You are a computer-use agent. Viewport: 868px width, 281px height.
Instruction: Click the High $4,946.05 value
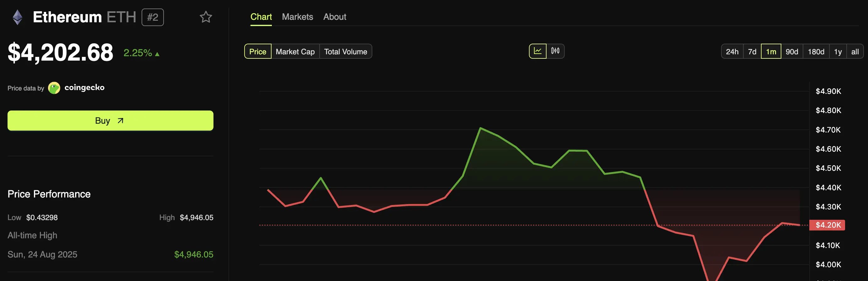pos(197,218)
